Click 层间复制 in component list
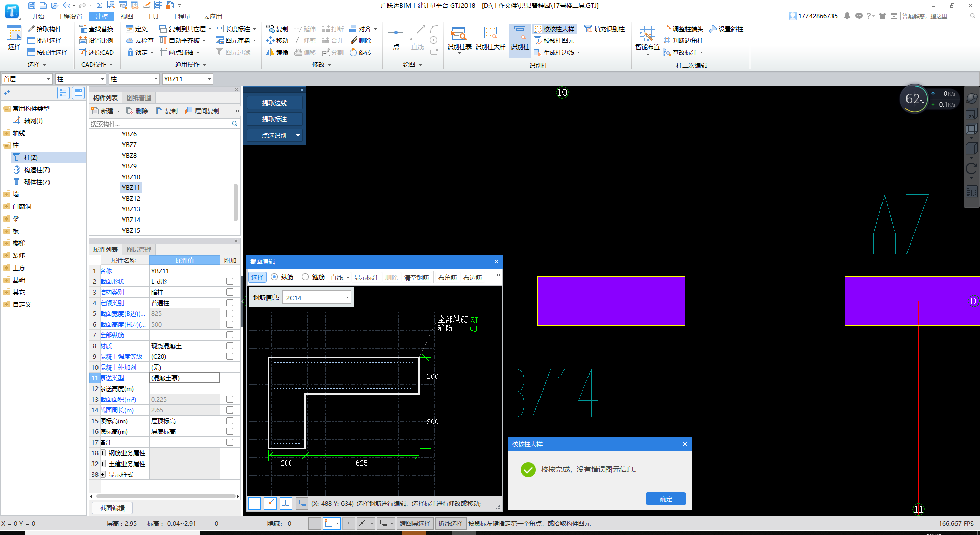980x535 pixels. click(x=202, y=111)
